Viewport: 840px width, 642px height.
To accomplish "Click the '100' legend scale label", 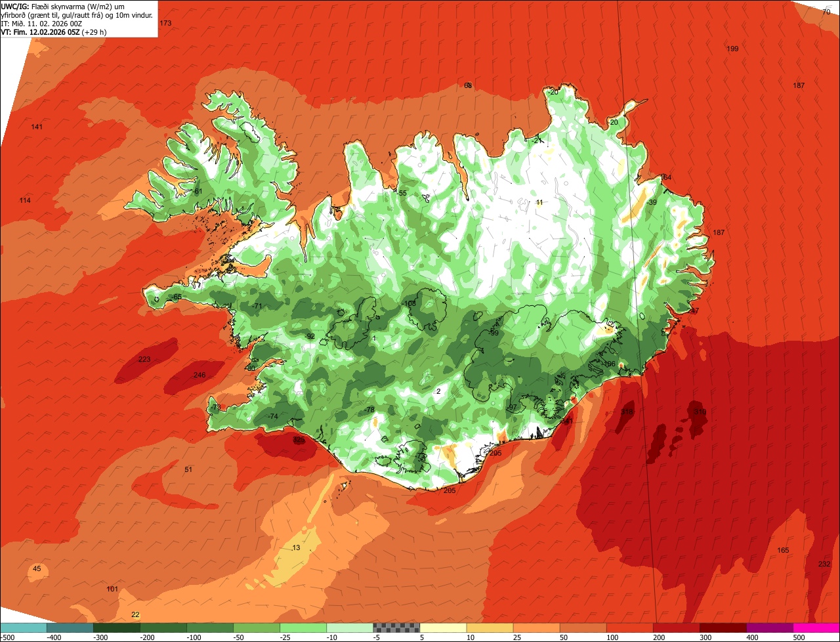I will 613,637.
